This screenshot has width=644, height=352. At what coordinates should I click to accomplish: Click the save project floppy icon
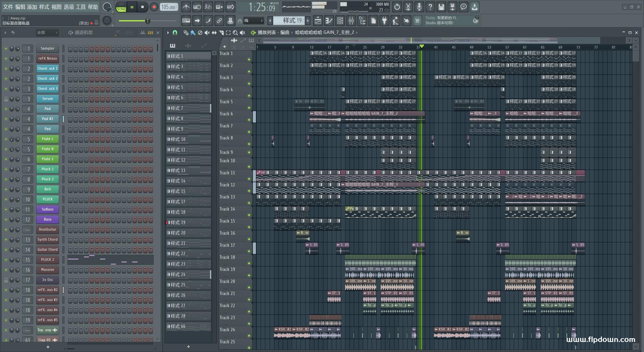click(441, 7)
